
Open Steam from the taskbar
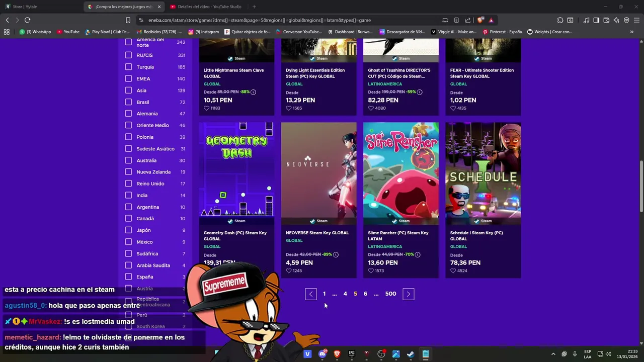tap(411, 354)
